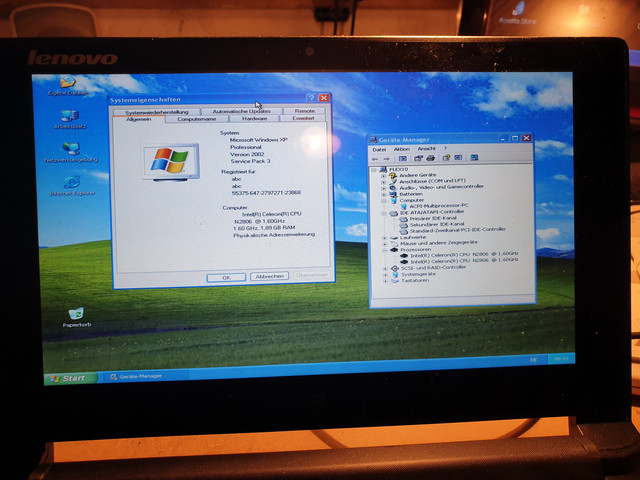Select the Systemgeräte label

418,274
